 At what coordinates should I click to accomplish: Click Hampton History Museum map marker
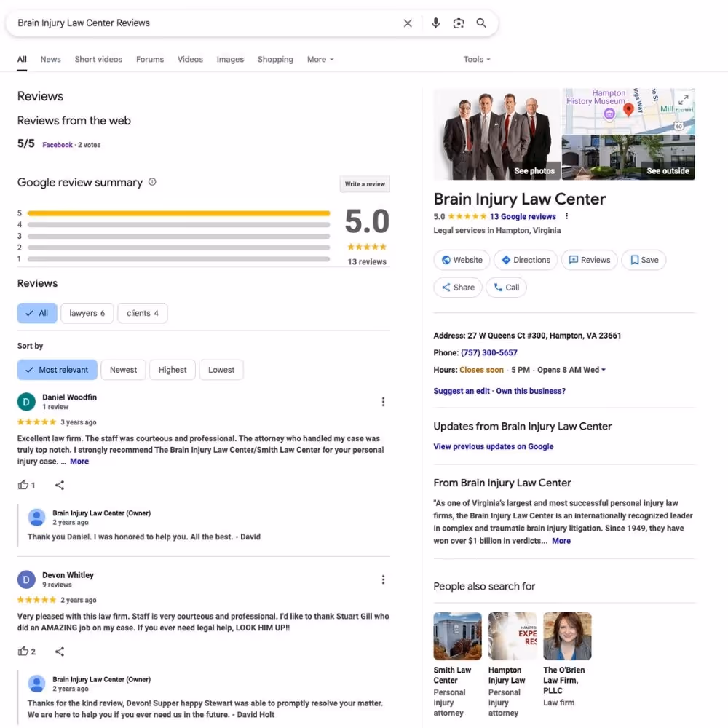(609, 114)
